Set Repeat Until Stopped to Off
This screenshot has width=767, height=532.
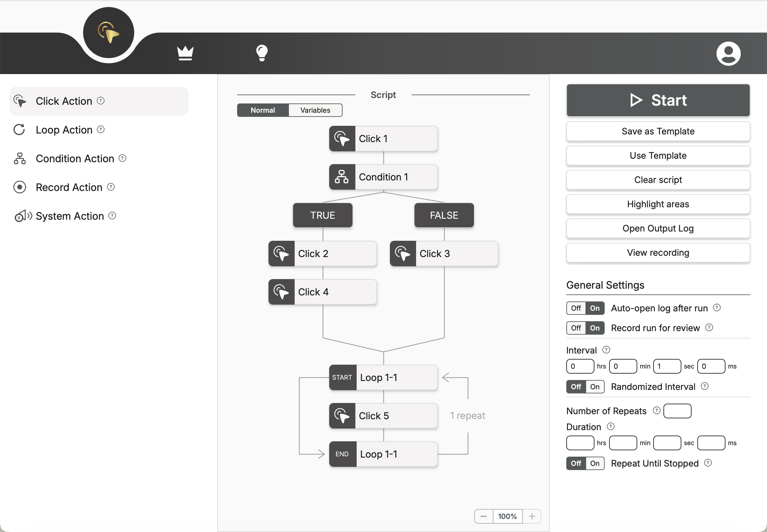[576, 464]
